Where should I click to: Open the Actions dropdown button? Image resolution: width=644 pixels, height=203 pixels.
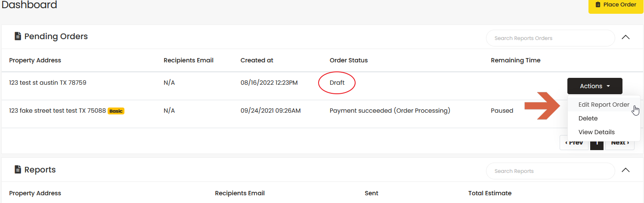tap(594, 86)
